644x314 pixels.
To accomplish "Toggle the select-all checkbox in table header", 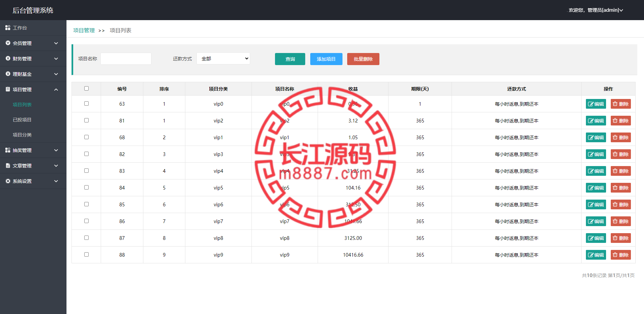I will pyautogui.click(x=86, y=89).
